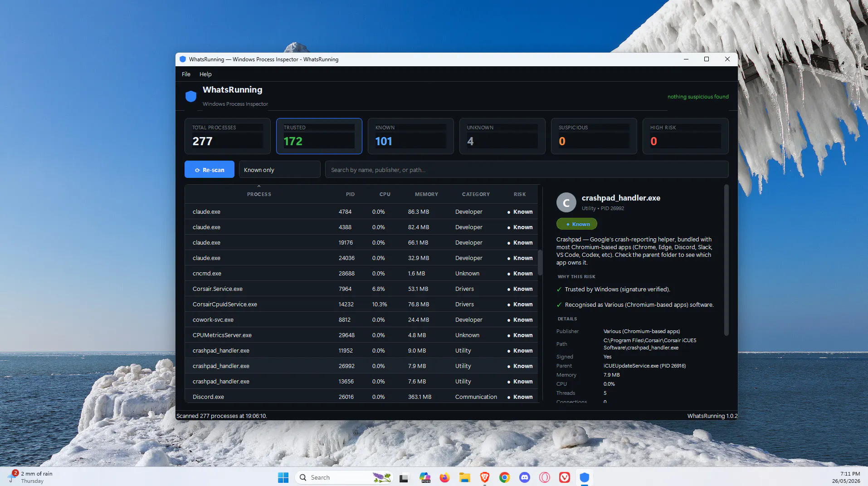
Task: Open Vivaldi browser from taskbar
Action: [x=564, y=477]
